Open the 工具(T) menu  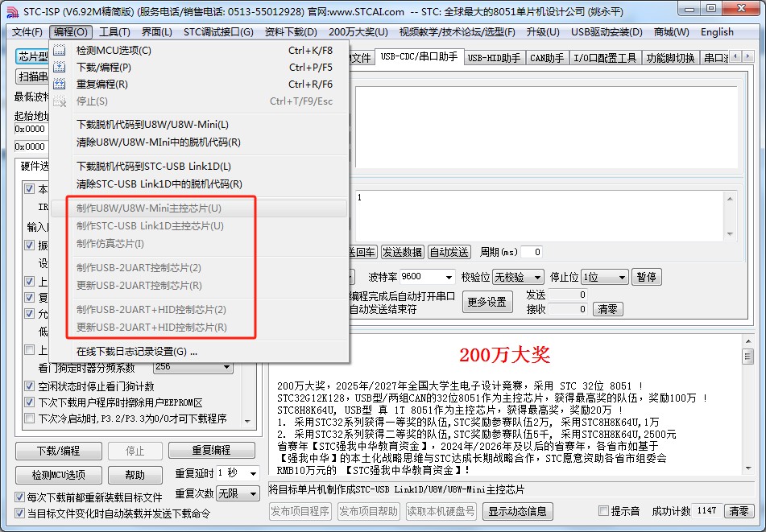click(x=114, y=32)
